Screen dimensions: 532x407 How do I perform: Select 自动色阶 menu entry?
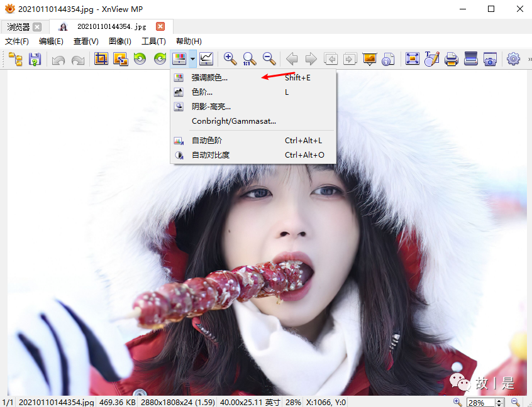pyautogui.click(x=207, y=141)
